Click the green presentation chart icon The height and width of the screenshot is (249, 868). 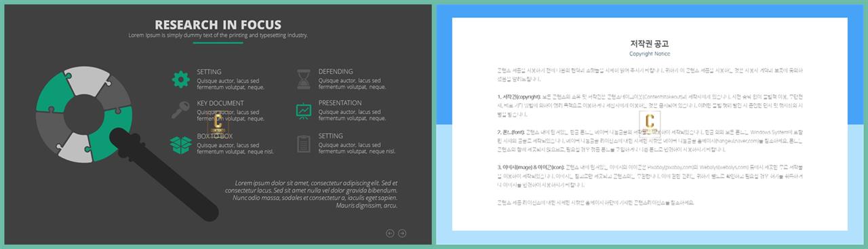pos(303,111)
